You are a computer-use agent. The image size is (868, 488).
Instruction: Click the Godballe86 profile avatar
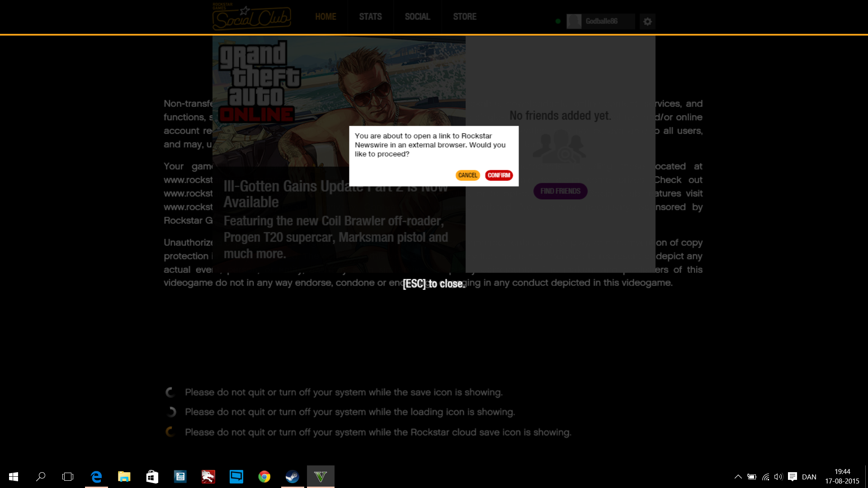574,21
